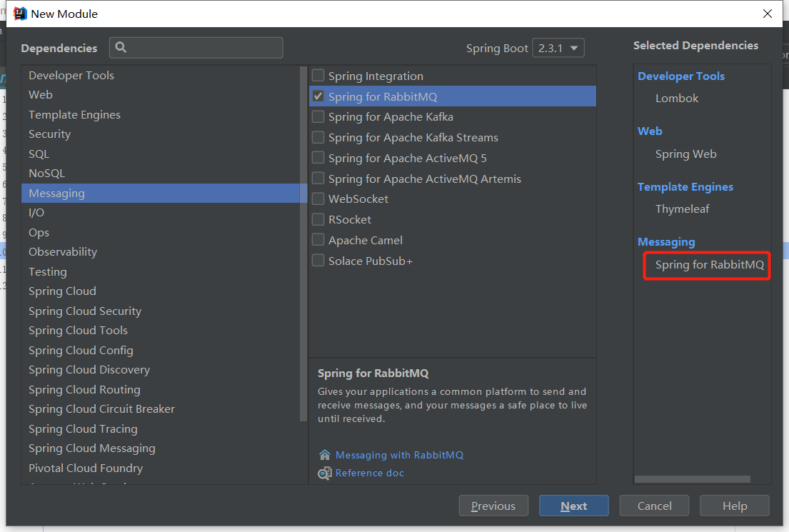
Task: Select the I/O category
Action: (161, 212)
